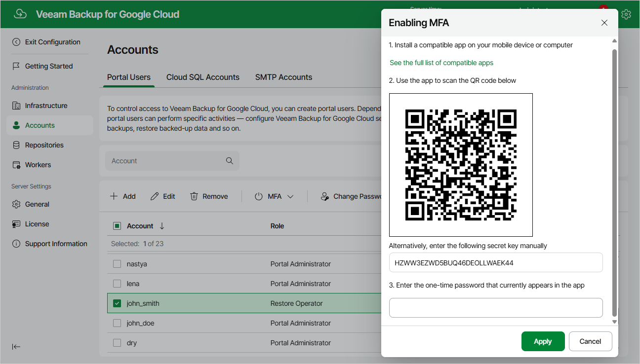Click Restore Operator role of john_smith
This screenshot has height=364, width=640.
coord(296,303)
